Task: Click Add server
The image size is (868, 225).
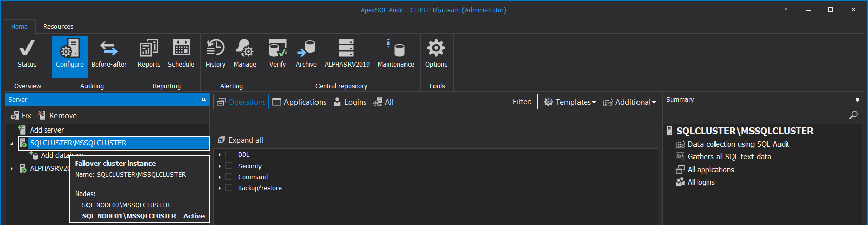Action: 41,130
